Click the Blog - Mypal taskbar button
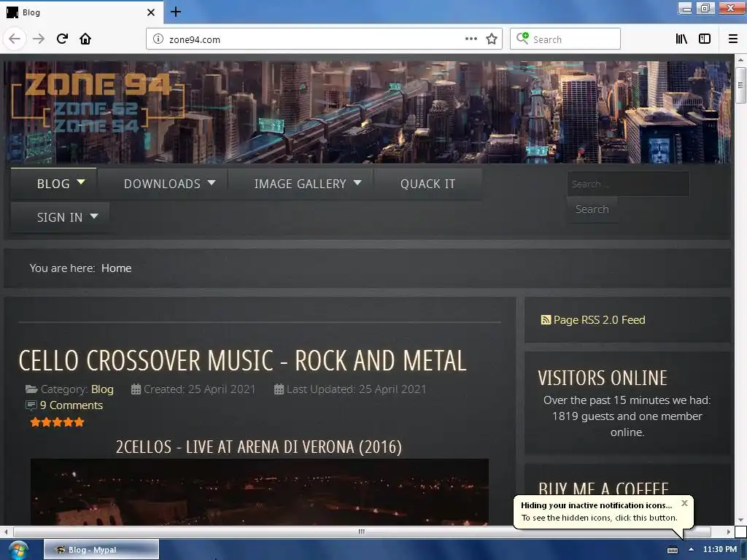Viewport: 747px width, 560px height. coord(101,550)
